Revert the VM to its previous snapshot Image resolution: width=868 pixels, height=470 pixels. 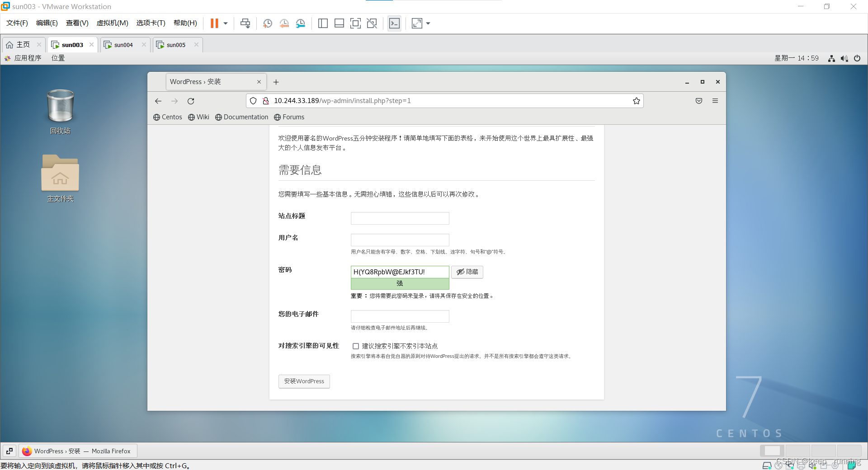[x=284, y=23]
